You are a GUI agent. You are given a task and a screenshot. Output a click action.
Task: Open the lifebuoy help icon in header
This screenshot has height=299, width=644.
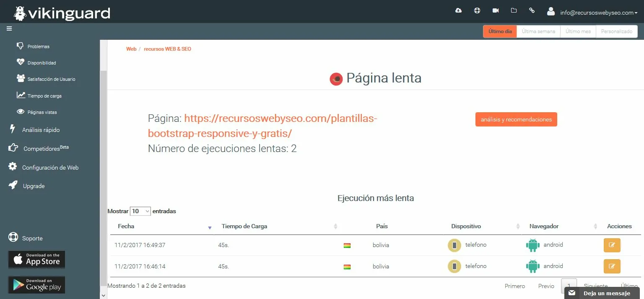(x=477, y=11)
